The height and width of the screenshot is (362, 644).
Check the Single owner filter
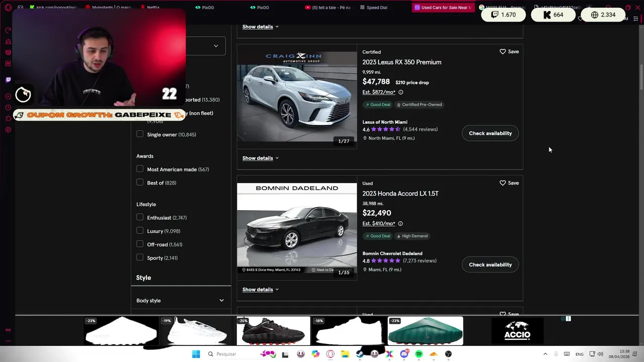point(140,134)
